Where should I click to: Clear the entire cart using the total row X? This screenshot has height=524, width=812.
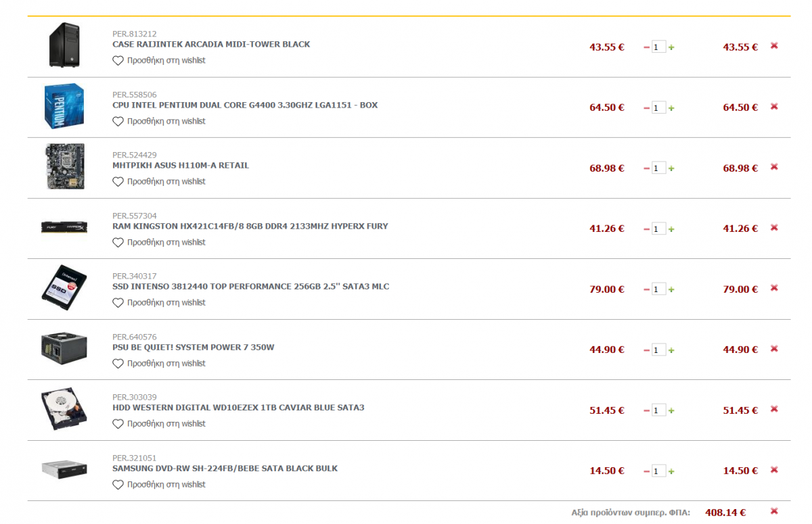coord(774,511)
